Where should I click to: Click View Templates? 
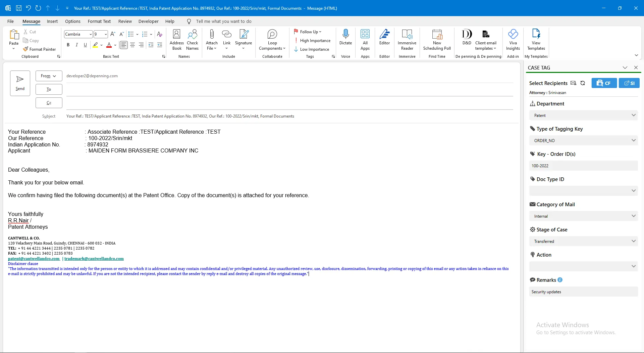536,40
